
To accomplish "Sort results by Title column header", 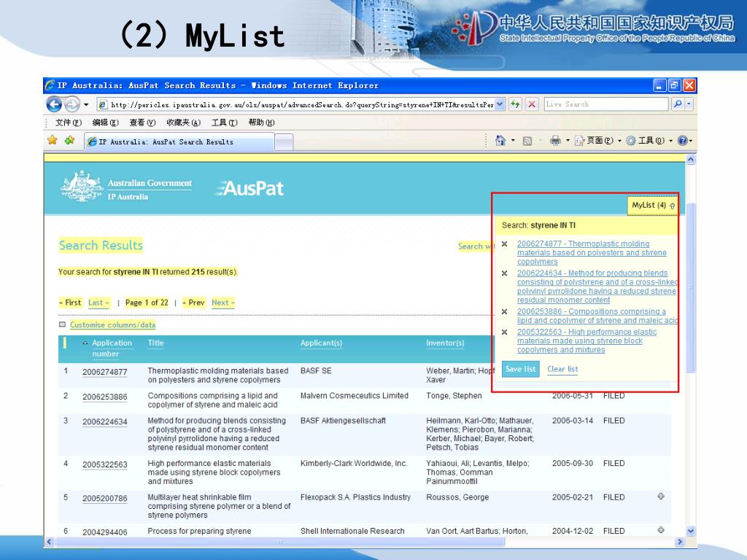I will click(x=155, y=343).
